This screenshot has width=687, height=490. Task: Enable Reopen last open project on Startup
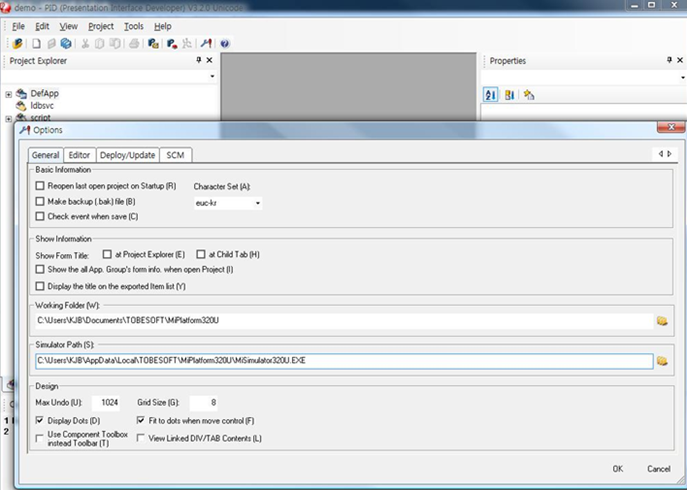(40, 186)
